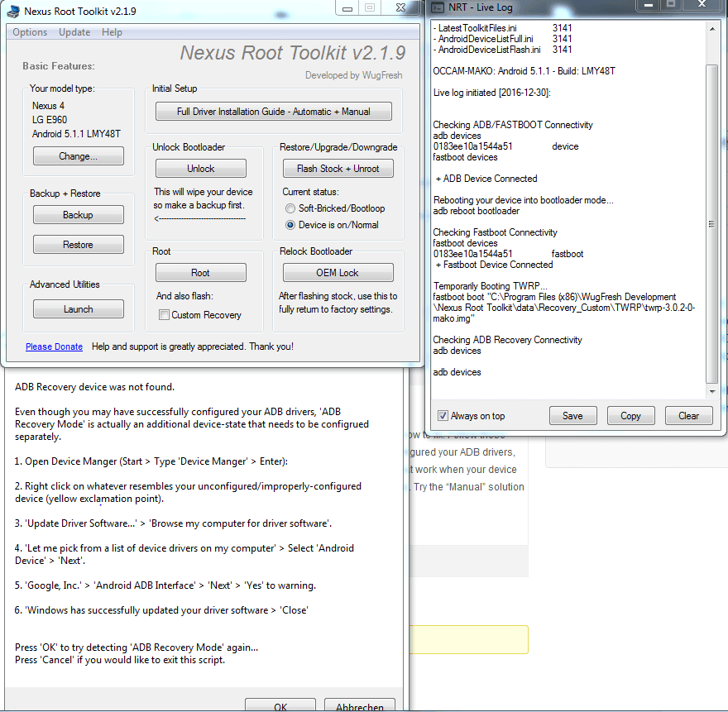Click the Backup button
This screenshot has width=728, height=712.
[x=78, y=215]
